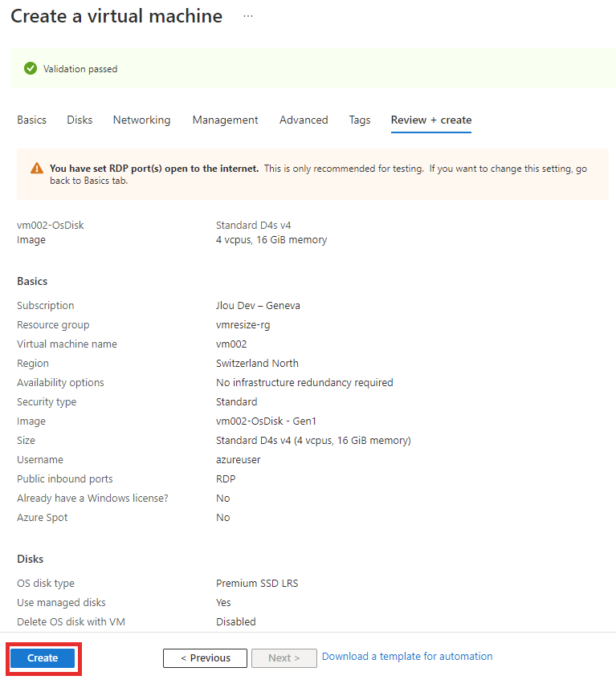Screen dimensions: 616x688
Task: Click the Switzerland North value
Action: 257,364
